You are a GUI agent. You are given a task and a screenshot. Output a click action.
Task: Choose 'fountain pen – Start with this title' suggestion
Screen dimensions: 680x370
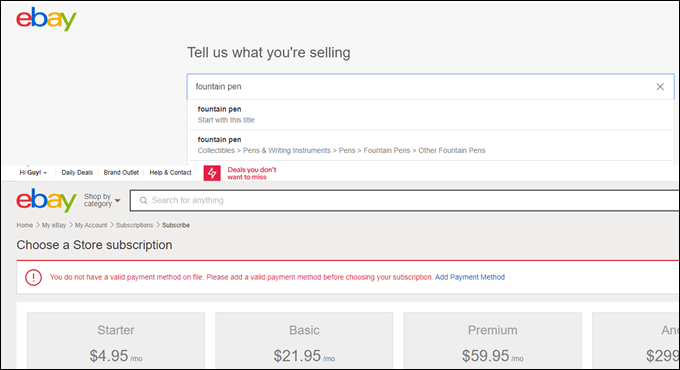430,115
